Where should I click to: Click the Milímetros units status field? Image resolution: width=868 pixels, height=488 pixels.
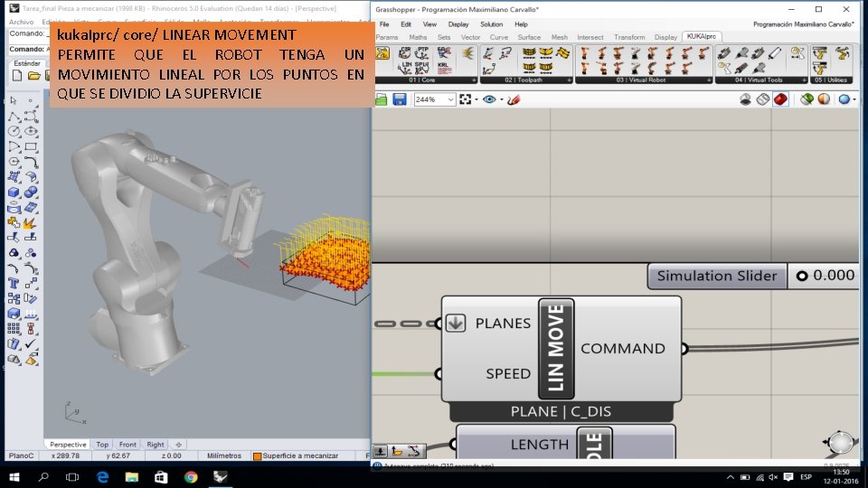click(224, 455)
